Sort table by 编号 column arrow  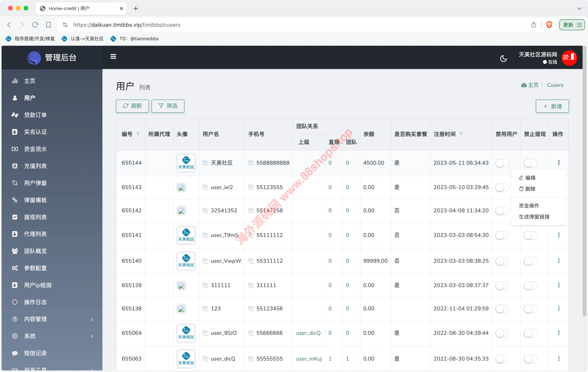point(138,134)
